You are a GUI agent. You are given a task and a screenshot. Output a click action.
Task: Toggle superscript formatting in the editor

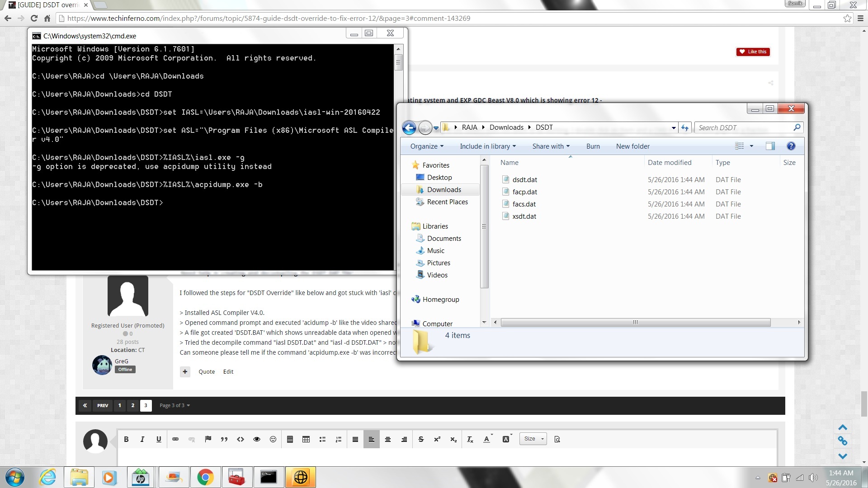[x=437, y=439]
